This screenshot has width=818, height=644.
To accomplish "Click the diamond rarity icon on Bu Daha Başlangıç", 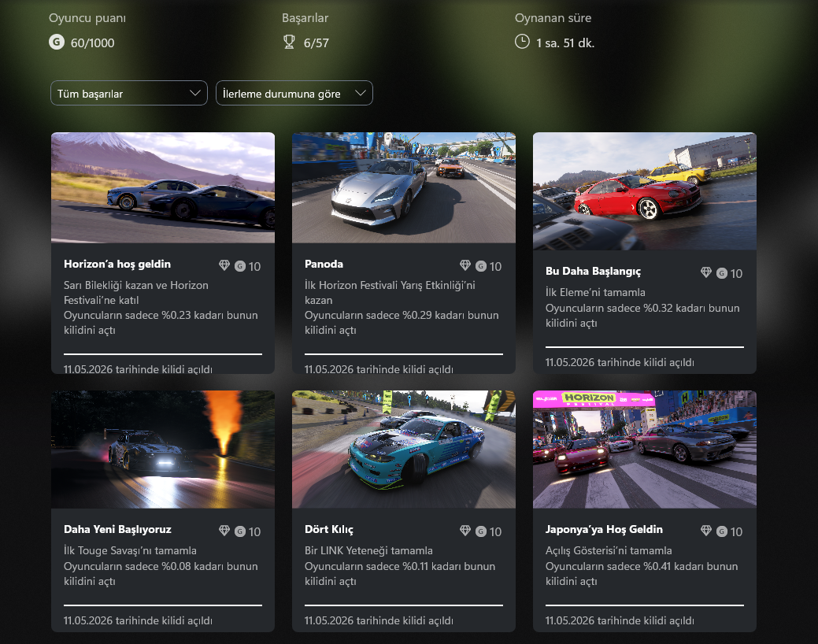I will pyautogui.click(x=706, y=272).
